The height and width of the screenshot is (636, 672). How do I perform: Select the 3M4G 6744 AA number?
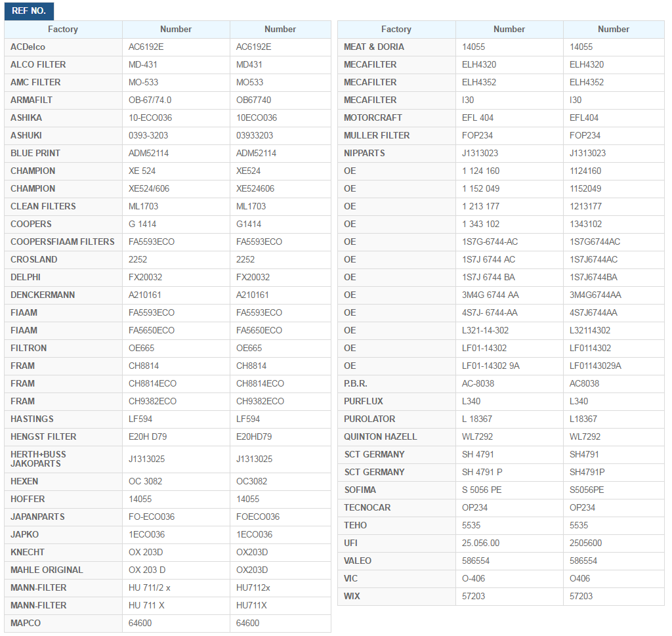point(490,295)
